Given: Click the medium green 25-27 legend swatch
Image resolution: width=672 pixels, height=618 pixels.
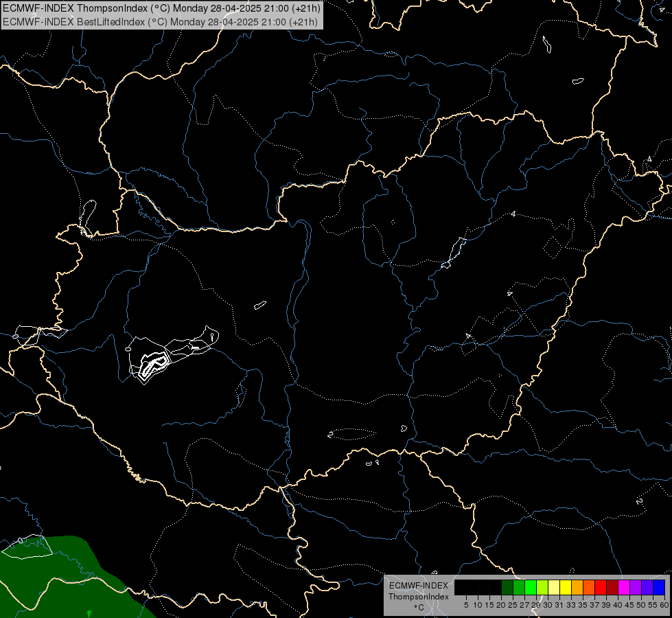Looking at the screenshot, I should pos(519,587).
